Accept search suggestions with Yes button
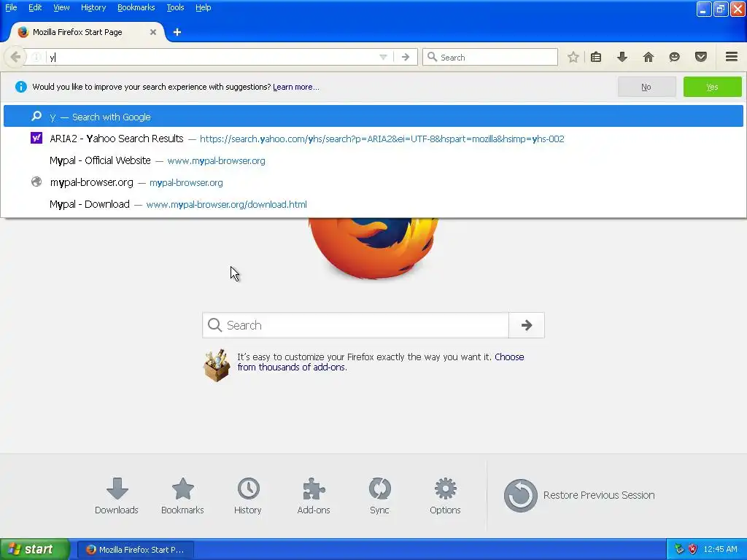 (712, 87)
